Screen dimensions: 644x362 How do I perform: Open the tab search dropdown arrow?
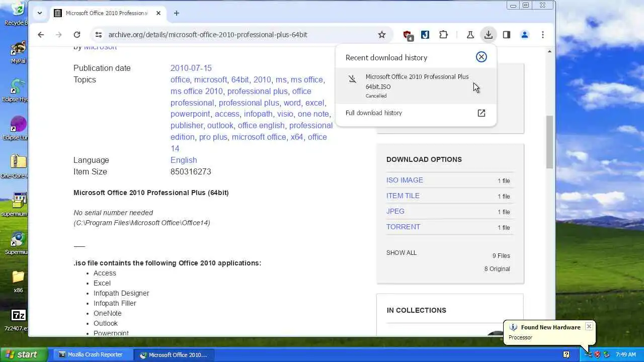pyautogui.click(x=39, y=13)
